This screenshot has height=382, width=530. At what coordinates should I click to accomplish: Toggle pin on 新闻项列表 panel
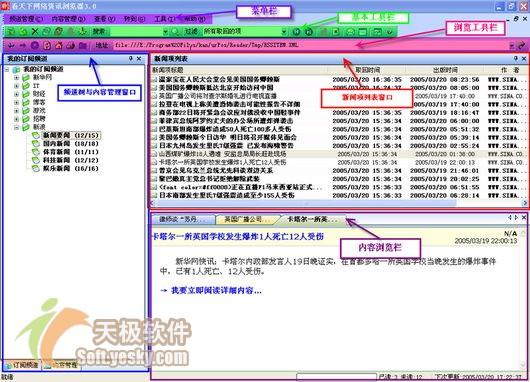(x=516, y=58)
